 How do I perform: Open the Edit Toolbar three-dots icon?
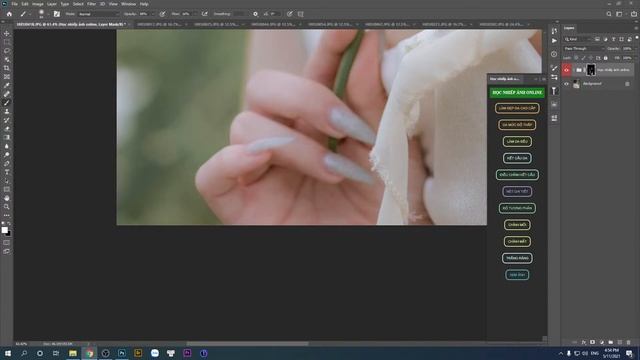coord(7,215)
